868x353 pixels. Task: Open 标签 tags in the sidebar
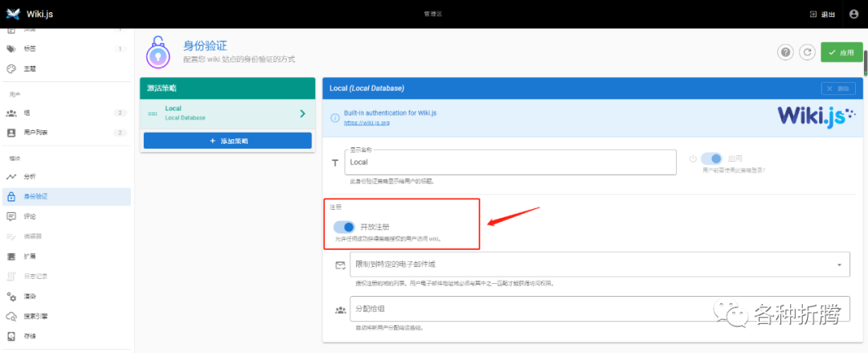[x=65, y=49]
